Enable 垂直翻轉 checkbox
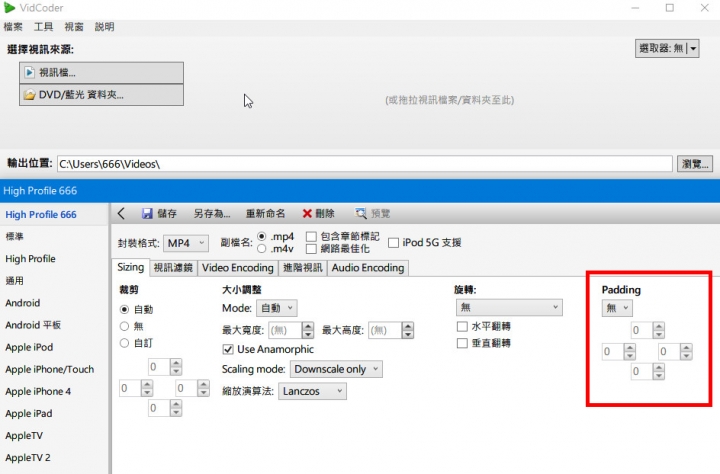 click(462, 343)
